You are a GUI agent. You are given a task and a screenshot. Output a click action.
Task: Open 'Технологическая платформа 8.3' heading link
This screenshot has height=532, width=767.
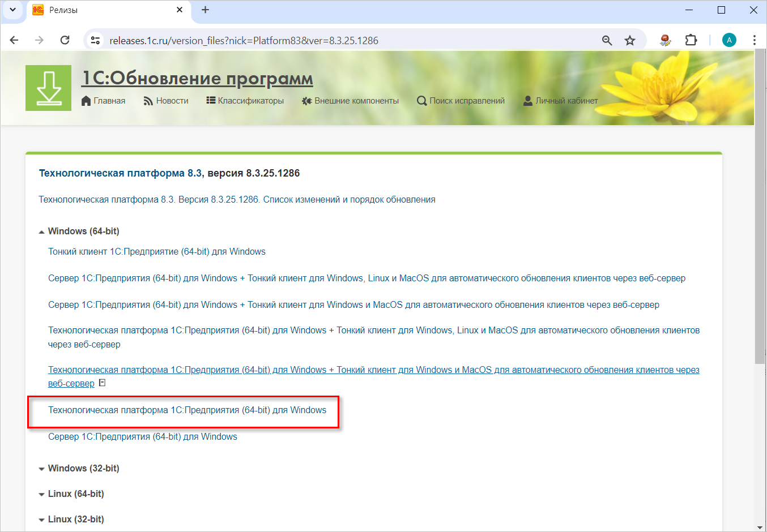(x=120, y=173)
